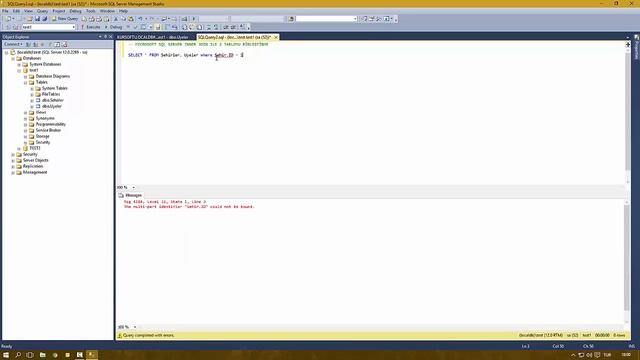Click the Open File folder icon

(30, 19)
